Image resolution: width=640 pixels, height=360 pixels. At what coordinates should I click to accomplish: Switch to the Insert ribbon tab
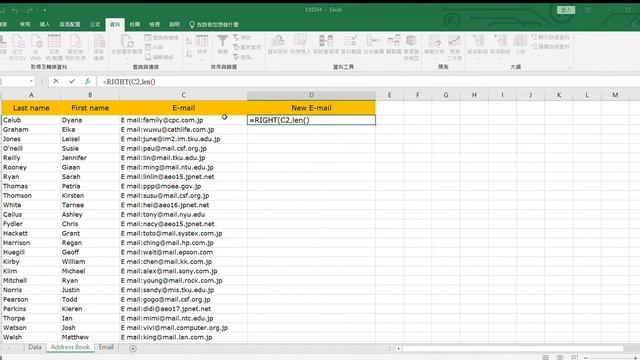click(x=44, y=24)
